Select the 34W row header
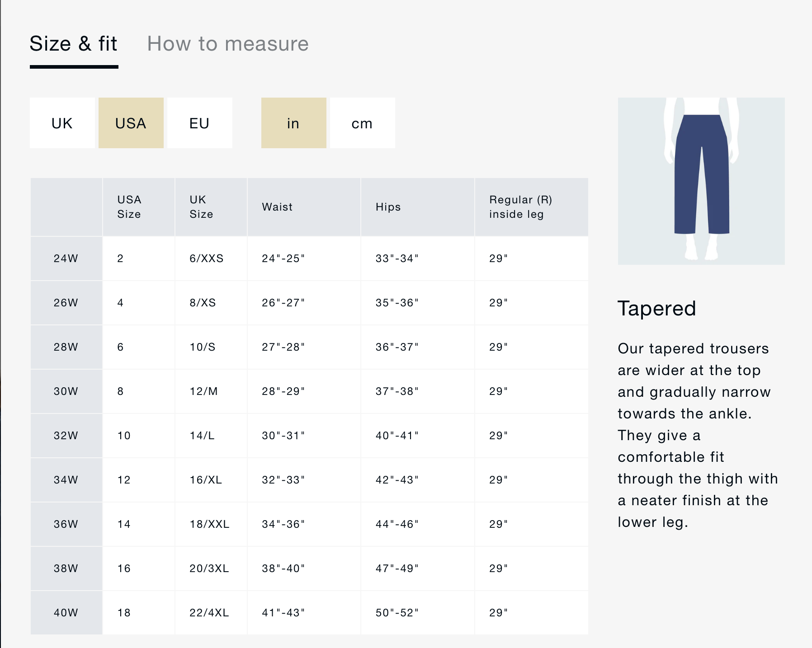The image size is (812, 648). pos(66,480)
